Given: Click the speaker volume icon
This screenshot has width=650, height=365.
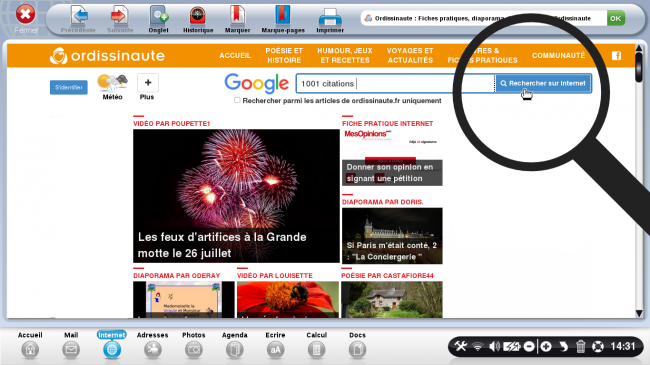Looking at the screenshot, I should [494, 346].
